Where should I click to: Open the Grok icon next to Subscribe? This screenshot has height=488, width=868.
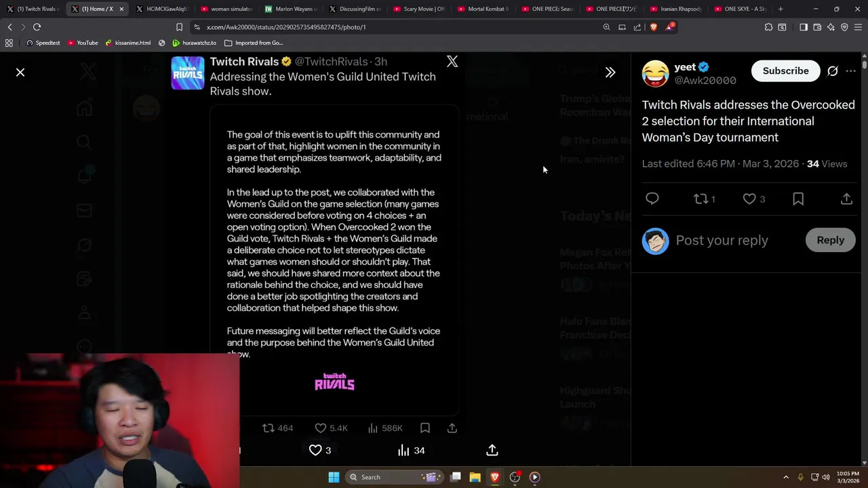point(833,71)
